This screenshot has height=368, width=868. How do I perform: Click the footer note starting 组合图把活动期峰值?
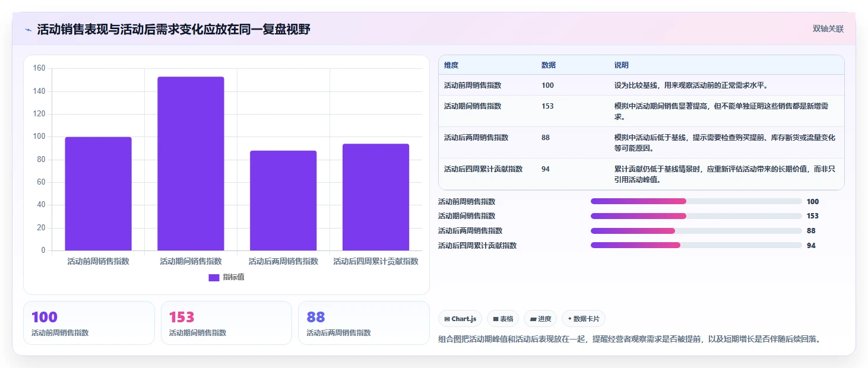coord(629,340)
